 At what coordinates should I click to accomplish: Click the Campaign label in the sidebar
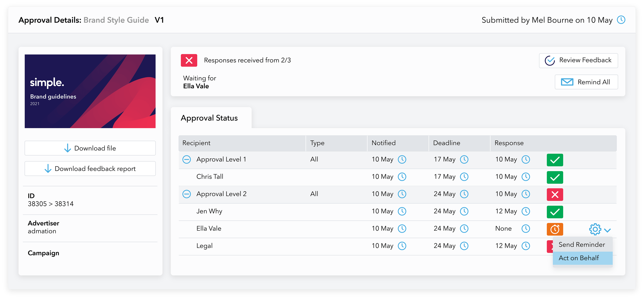tap(43, 253)
